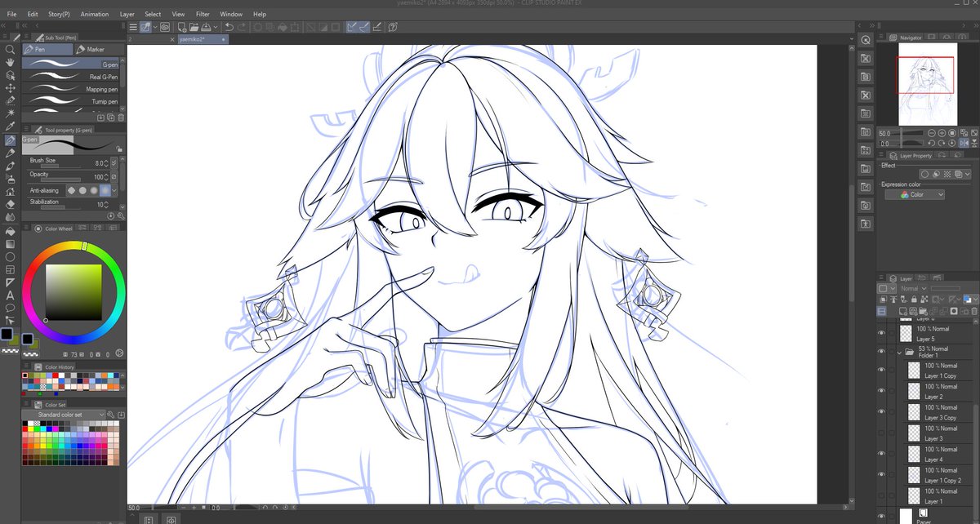Click the Redo arrow in command bar
The width and height of the screenshot is (980, 524).
(x=243, y=27)
